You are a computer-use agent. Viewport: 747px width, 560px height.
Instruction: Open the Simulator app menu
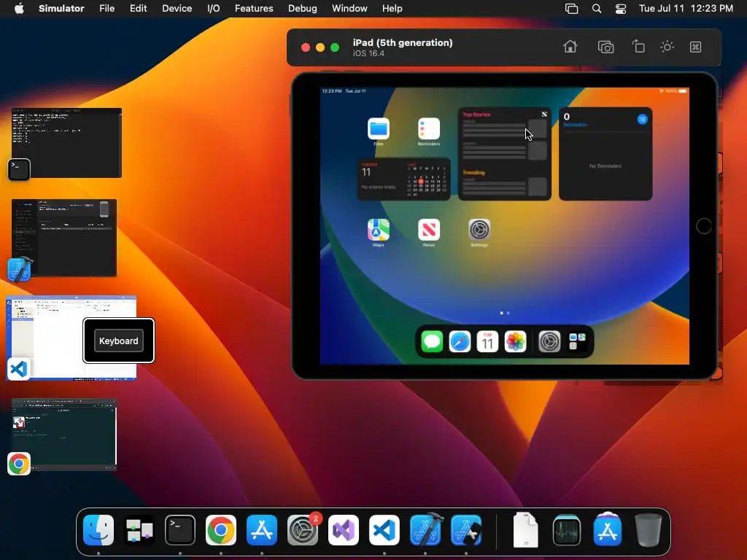coord(61,8)
